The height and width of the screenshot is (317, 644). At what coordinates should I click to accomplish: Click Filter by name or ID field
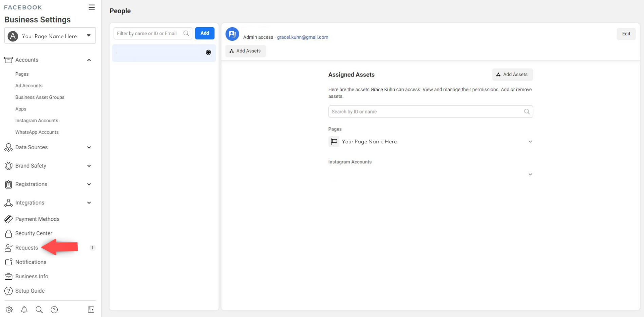tap(153, 33)
